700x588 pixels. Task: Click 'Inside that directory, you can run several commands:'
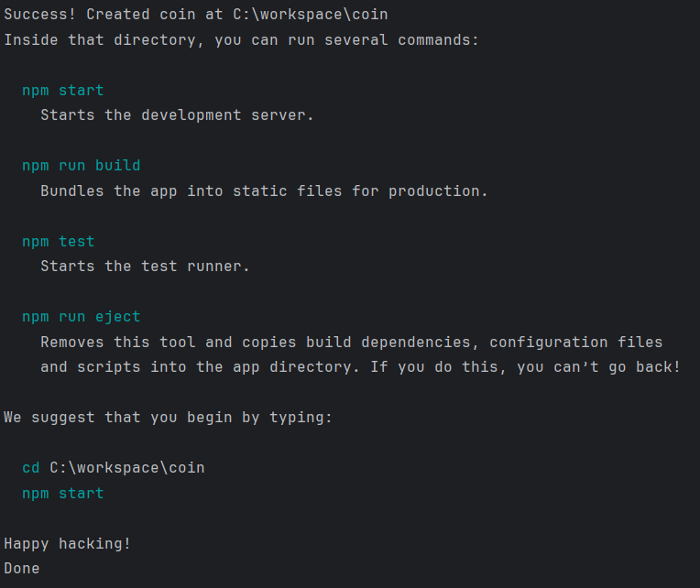click(241, 40)
